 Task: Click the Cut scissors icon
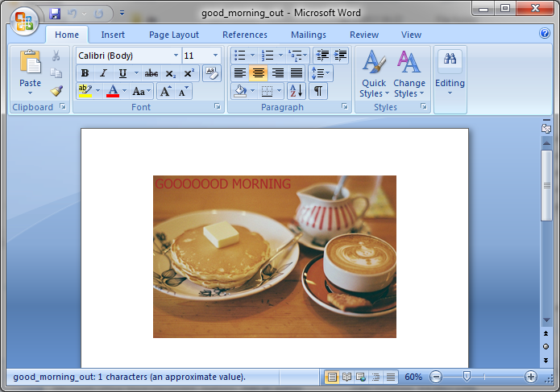[x=56, y=56]
